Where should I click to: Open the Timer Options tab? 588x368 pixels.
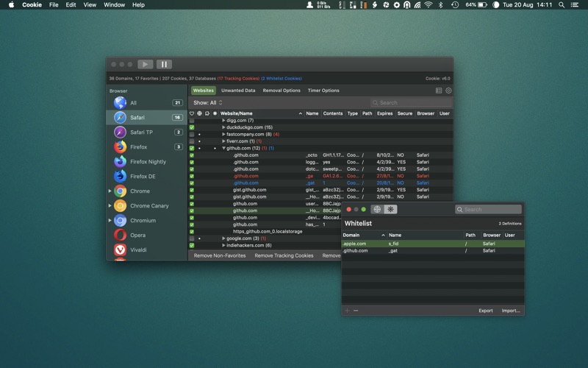(x=323, y=91)
